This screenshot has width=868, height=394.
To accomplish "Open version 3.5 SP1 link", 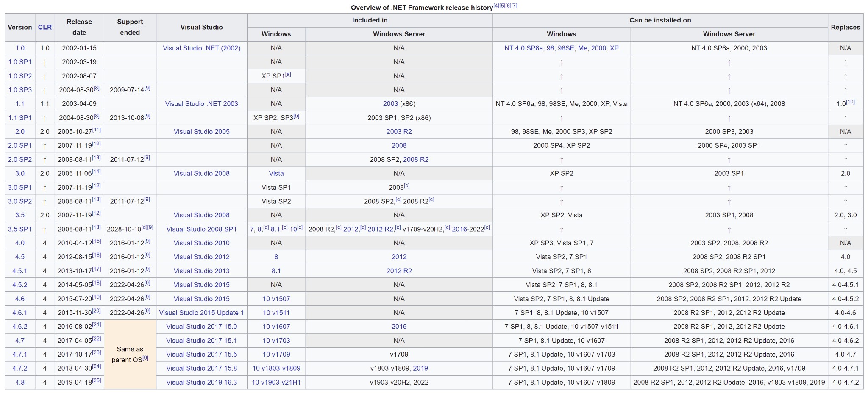I will pyautogui.click(x=20, y=229).
